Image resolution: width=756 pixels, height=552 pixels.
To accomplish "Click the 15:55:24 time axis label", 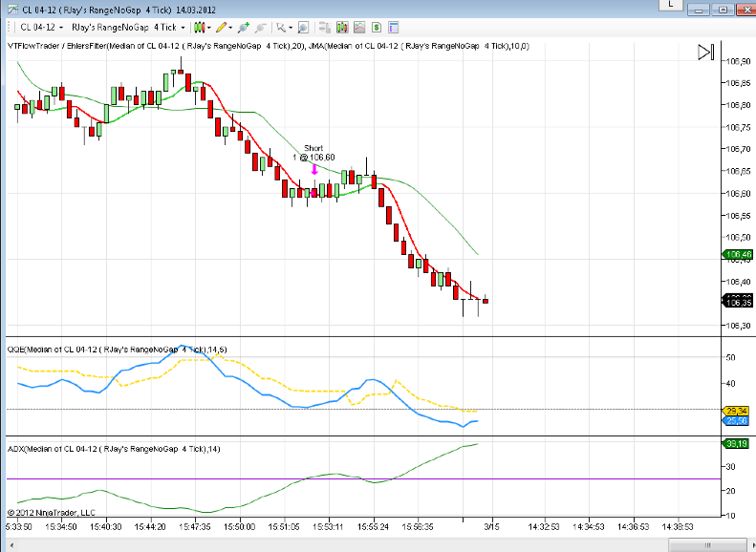I will pyautogui.click(x=373, y=527).
